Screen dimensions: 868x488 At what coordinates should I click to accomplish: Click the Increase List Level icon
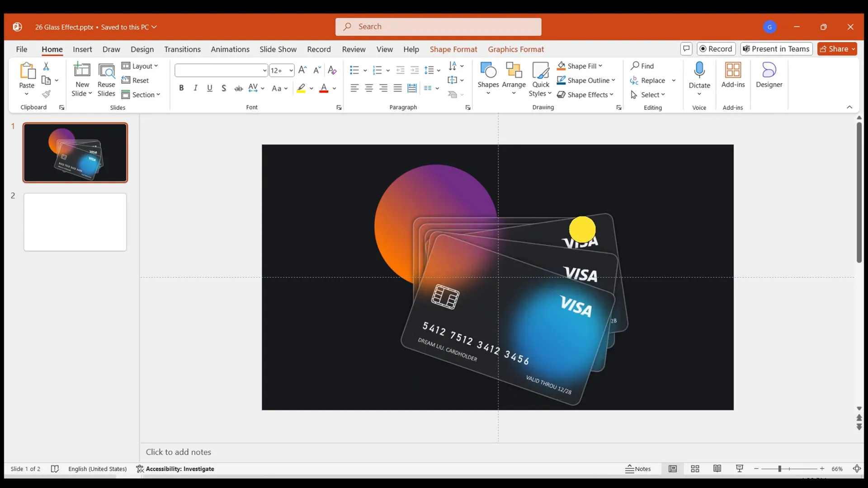415,70
